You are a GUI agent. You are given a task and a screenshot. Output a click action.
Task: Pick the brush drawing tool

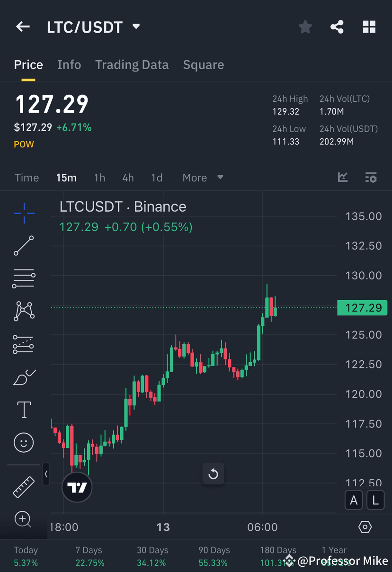point(24,377)
